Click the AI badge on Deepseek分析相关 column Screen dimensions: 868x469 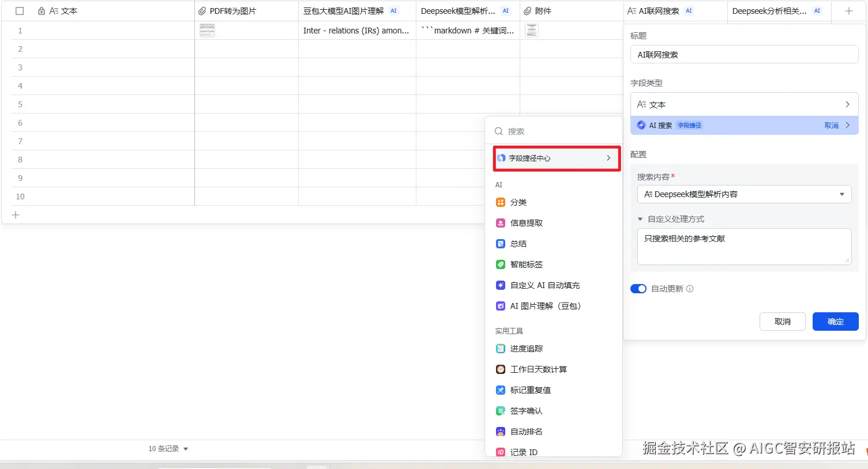point(817,11)
